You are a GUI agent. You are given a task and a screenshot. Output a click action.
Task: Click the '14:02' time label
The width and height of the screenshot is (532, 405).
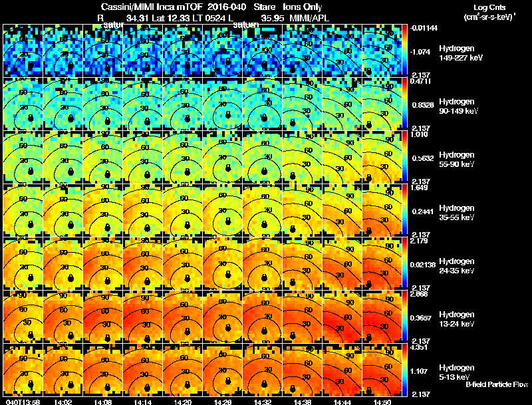[63, 402]
